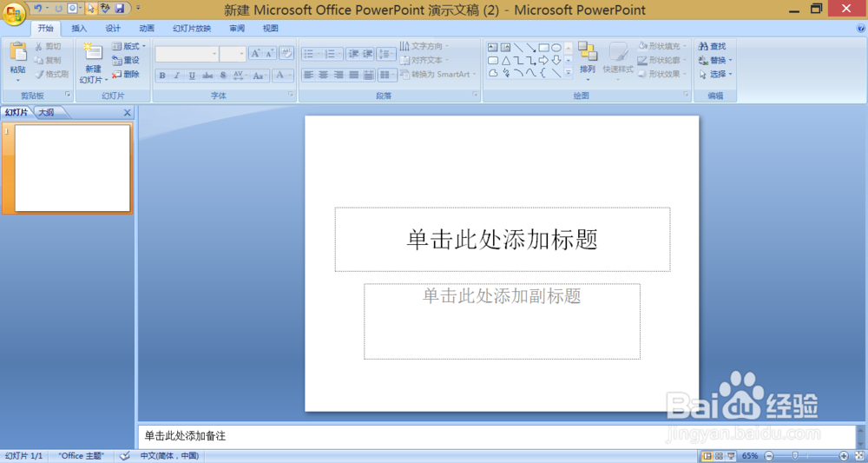This screenshot has width=868, height=463.
Task: Close the slides pane with X
Action: tap(128, 112)
